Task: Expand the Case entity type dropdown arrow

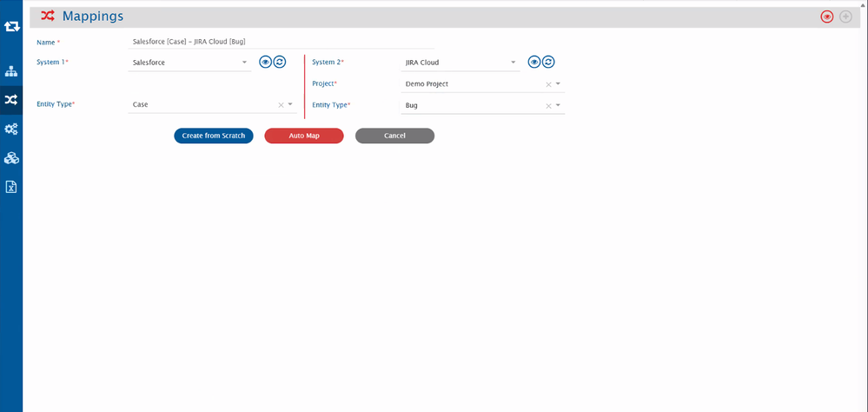Action: click(x=290, y=104)
